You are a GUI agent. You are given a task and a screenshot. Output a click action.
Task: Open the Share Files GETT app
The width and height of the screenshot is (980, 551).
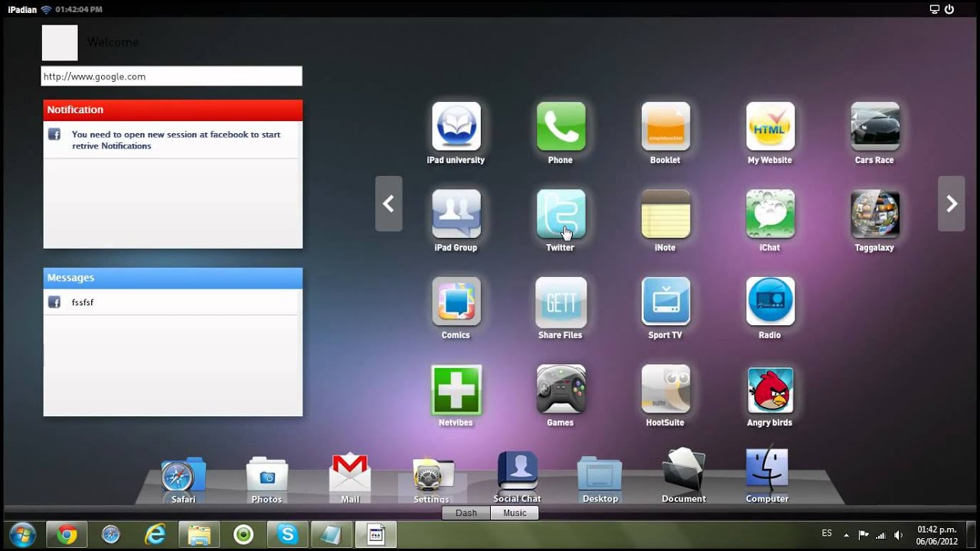click(x=560, y=302)
